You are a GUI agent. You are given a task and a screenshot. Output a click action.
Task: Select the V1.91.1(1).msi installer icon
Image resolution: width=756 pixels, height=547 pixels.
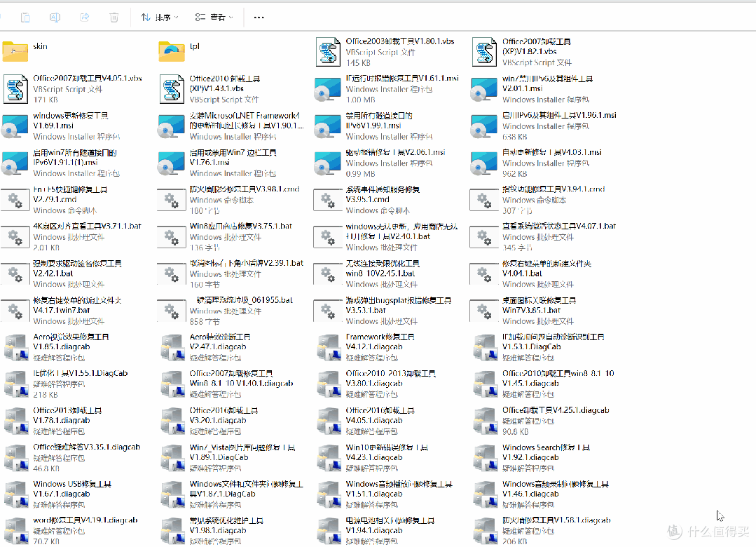click(15, 163)
